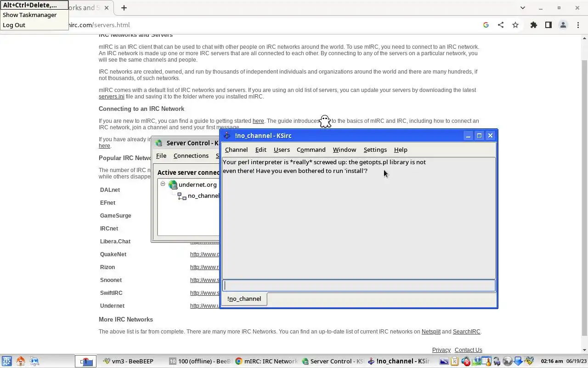The image size is (588, 368).
Task: Open new tab in Chrome
Action: click(124, 8)
